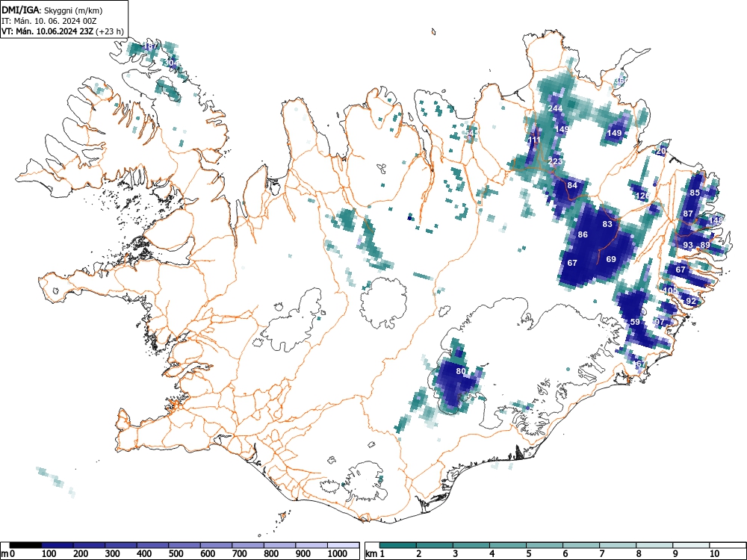Click the visibility value 85
The width and height of the screenshot is (747, 560).
[695, 193]
